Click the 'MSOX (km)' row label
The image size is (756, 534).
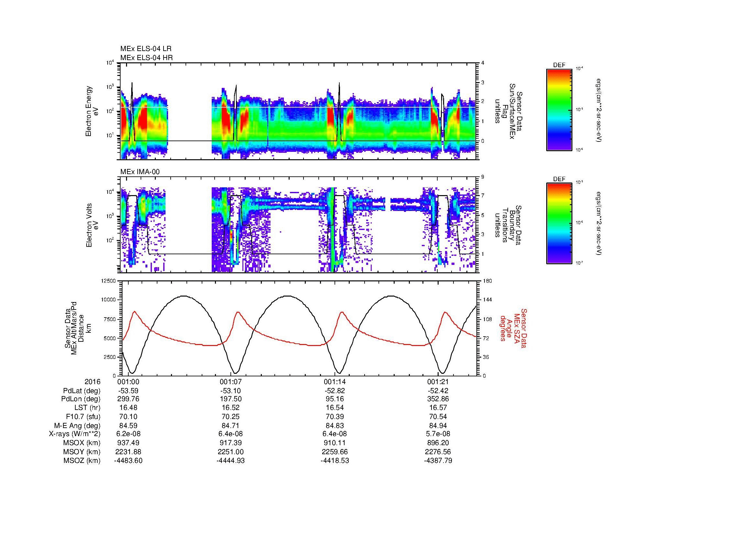(82, 443)
